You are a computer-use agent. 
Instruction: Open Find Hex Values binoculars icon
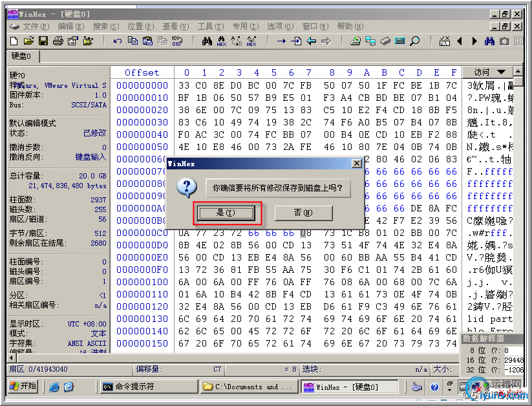[222, 41]
